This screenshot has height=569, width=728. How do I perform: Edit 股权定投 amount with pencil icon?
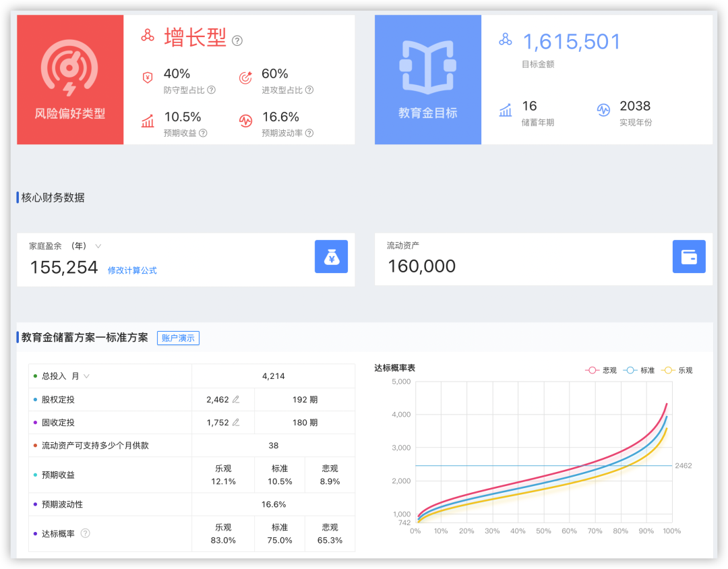[x=236, y=400]
